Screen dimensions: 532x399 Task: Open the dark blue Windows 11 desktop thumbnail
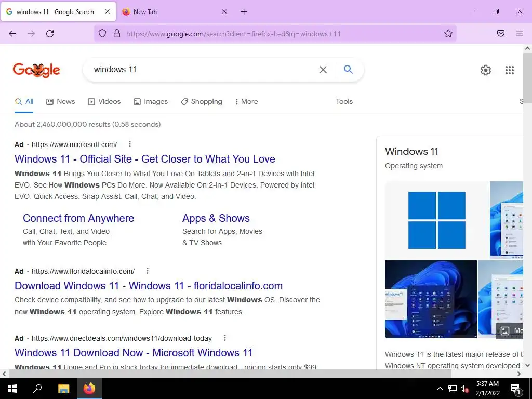431,299
